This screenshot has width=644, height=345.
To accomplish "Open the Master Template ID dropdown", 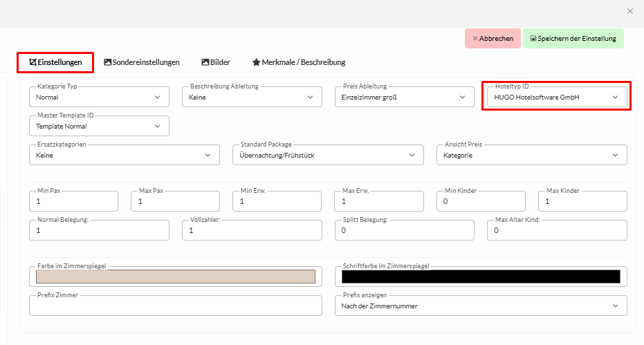I will (99, 127).
